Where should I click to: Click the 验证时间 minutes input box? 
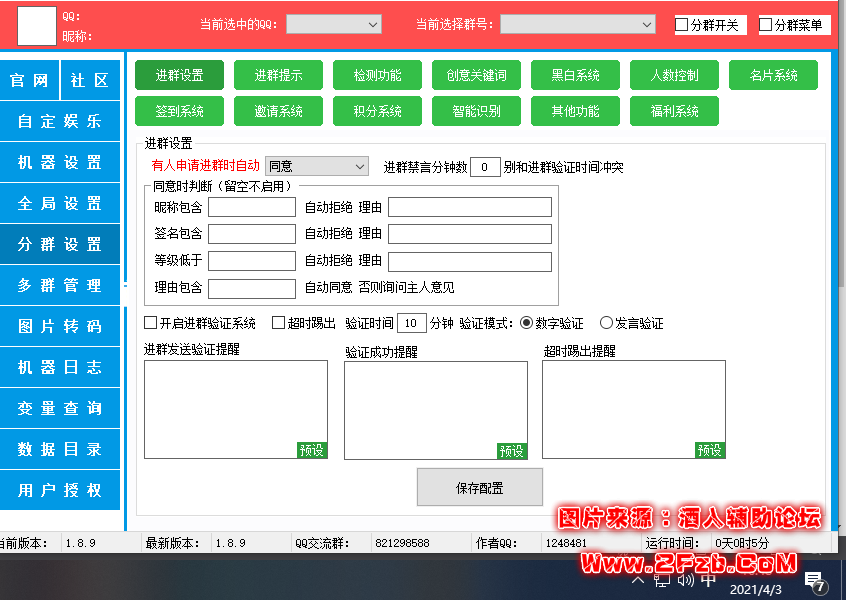pyautogui.click(x=411, y=323)
